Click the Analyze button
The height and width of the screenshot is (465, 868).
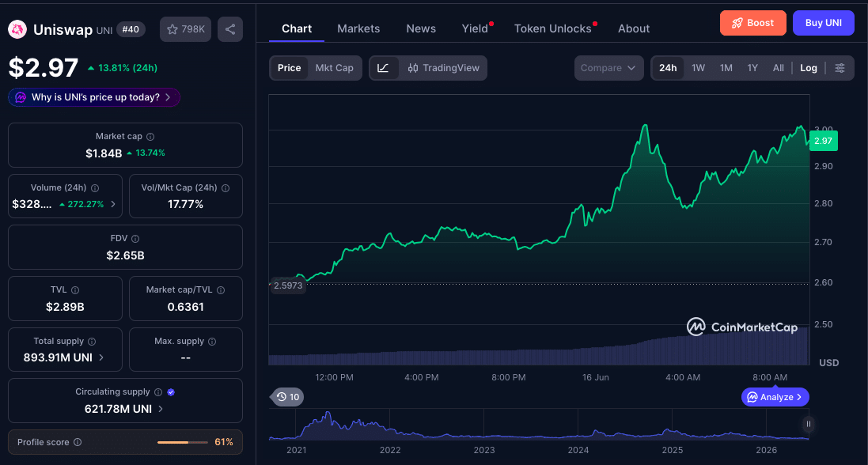pyautogui.click(x=775, y=397)
